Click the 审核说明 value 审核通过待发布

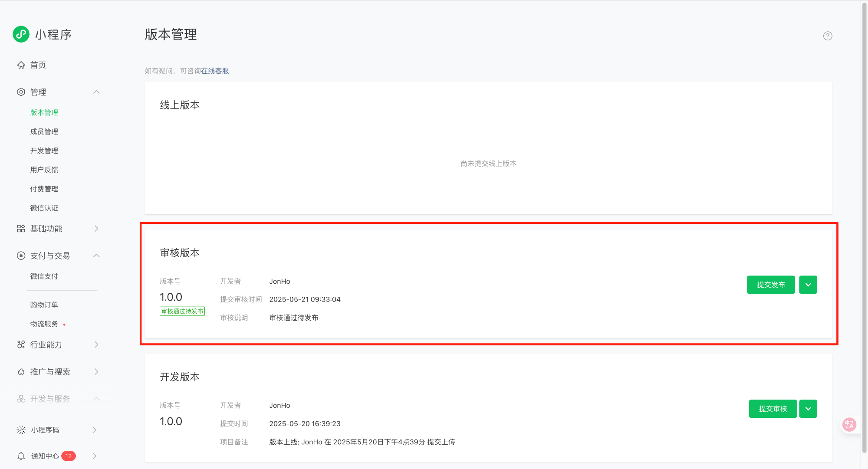(294, 318)
